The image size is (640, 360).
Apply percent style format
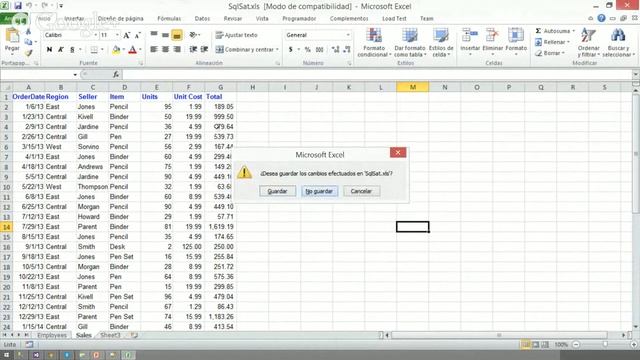click(308, 49)
